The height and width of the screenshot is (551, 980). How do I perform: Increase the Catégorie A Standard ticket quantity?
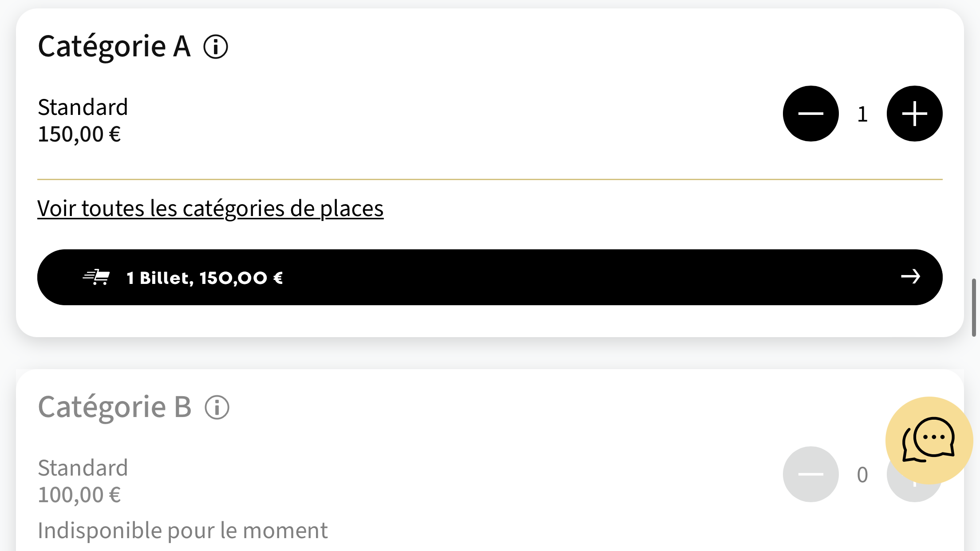(x=914, y=114)
